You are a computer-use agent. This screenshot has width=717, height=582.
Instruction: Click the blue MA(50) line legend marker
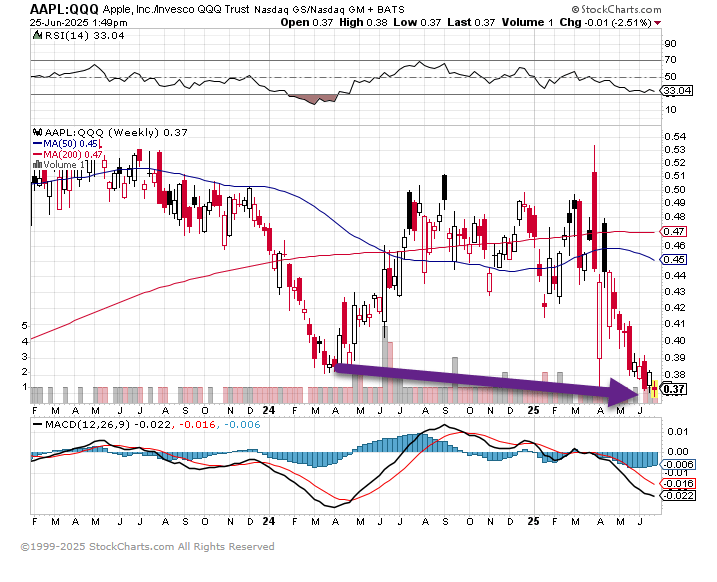[37, 144]
